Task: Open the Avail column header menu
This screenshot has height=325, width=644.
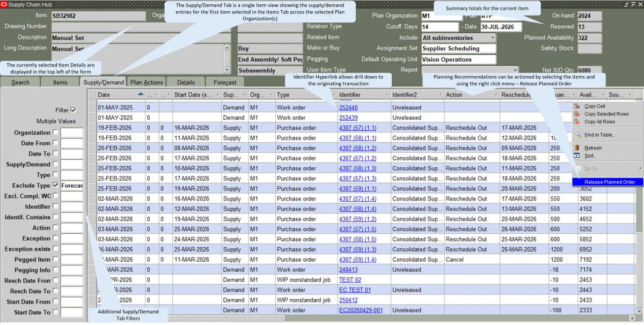Action: pos(602,95)
